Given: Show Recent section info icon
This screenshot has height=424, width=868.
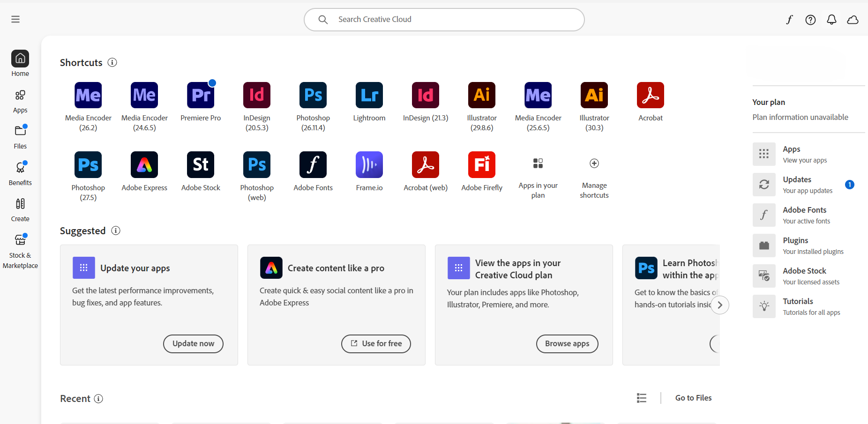Looking at the screenshot, I should (98, 399).
